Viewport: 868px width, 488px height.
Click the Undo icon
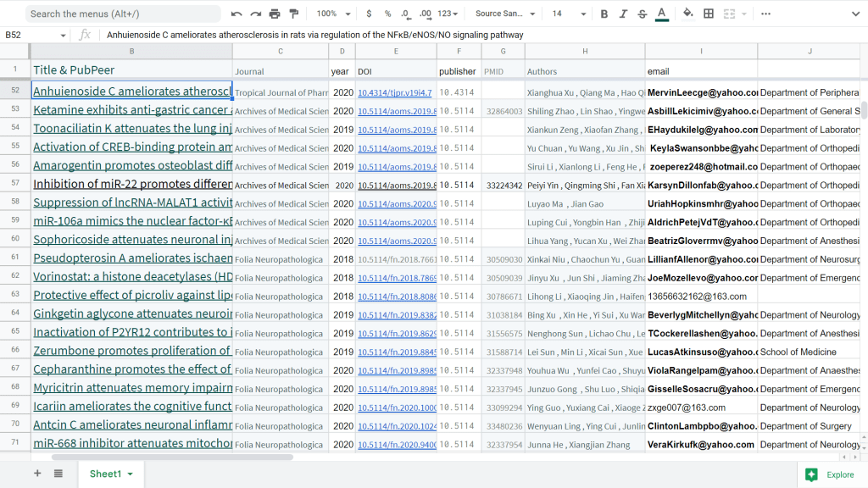tap(236, 14)
